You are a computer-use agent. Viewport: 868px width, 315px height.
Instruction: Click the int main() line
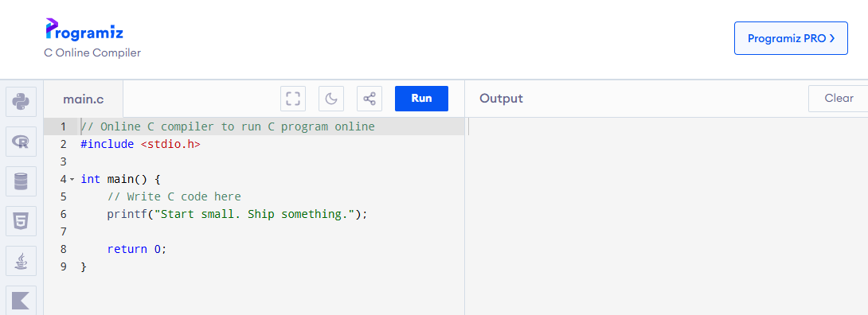pos(120,179)
